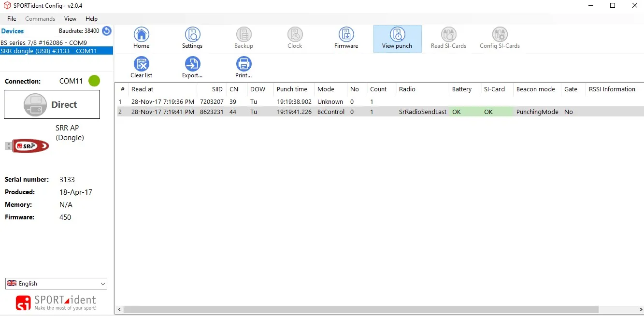This screenshot has height=316, width=644.
Task: Click the BcControl mode cell
Action: [x=330, y=112]
